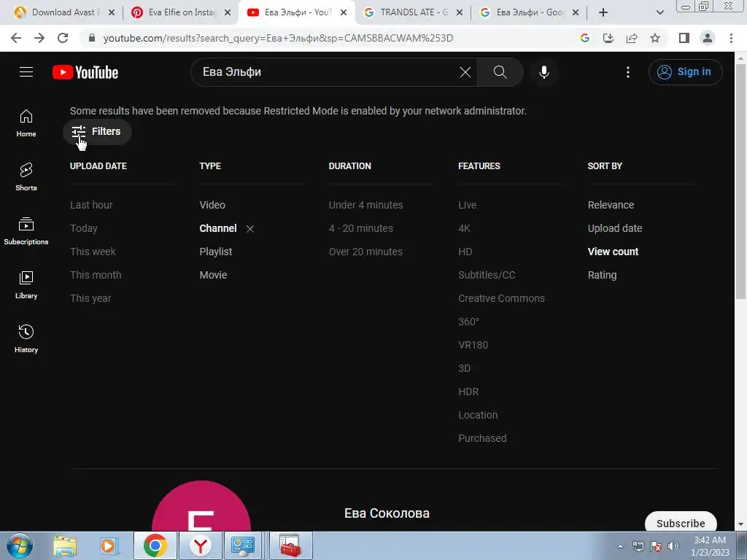Close the TRANDSL ATE tab

460,12
